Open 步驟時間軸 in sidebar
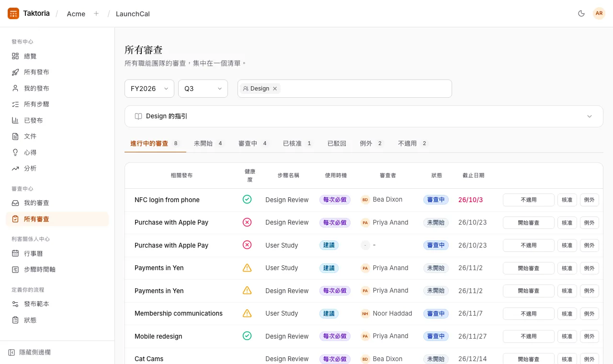The width and height of the screenshot is (613, 364). (57, 270)
